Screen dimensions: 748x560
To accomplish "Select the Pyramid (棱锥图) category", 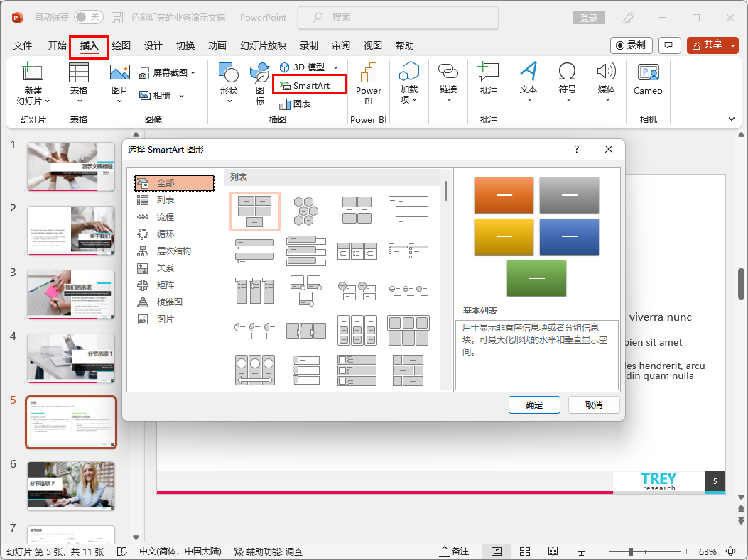I will click(x=174, y=302).
